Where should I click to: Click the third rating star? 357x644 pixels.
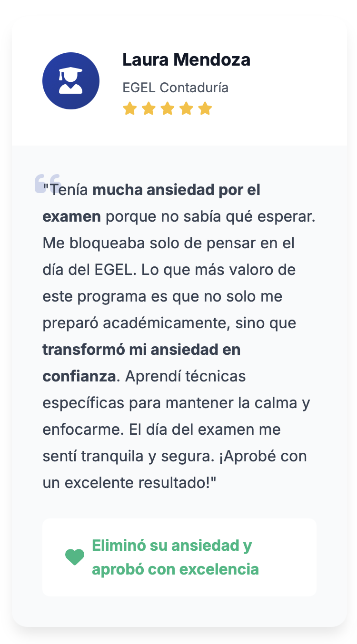coord(167,108)
